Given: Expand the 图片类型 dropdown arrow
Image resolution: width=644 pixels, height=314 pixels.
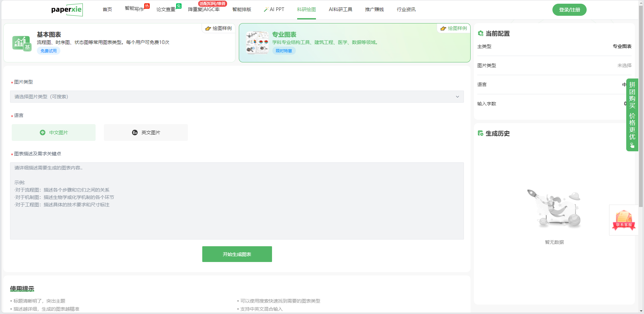Looking at the screenshot, I should point(457,97).
